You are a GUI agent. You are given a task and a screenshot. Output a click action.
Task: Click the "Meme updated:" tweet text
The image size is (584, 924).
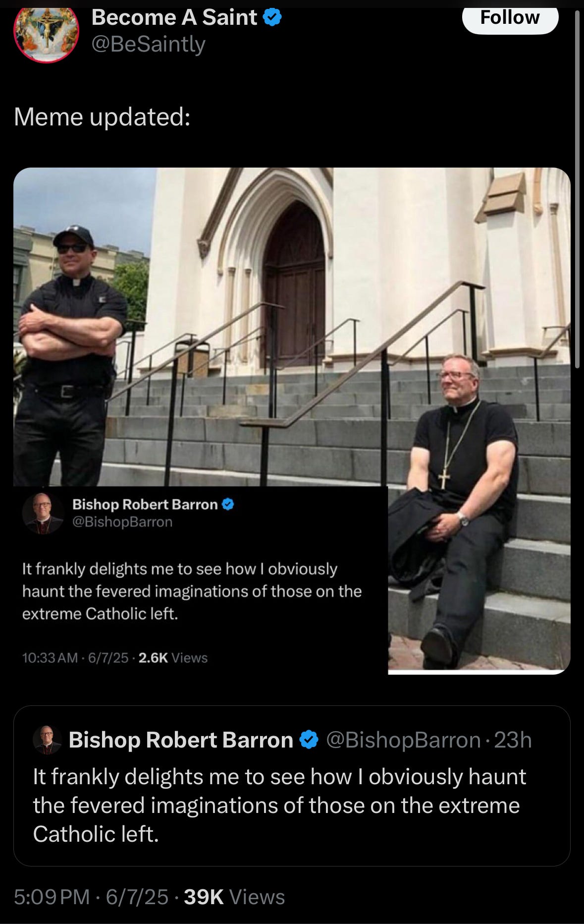102,117
